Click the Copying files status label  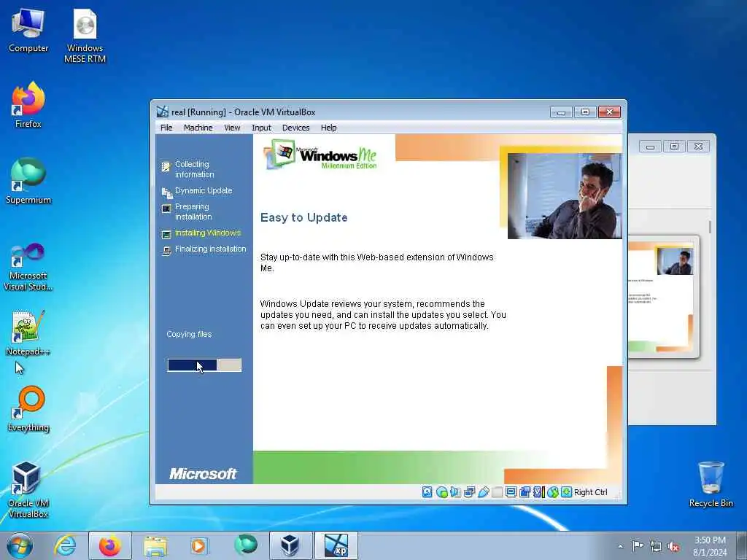[189, 334]
